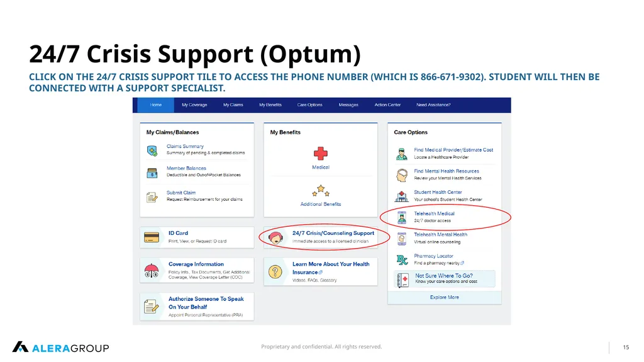This screenshot has width=644, height=362.
Task: Click 'Know your care options and cost' text
Action: pos(446,282)
